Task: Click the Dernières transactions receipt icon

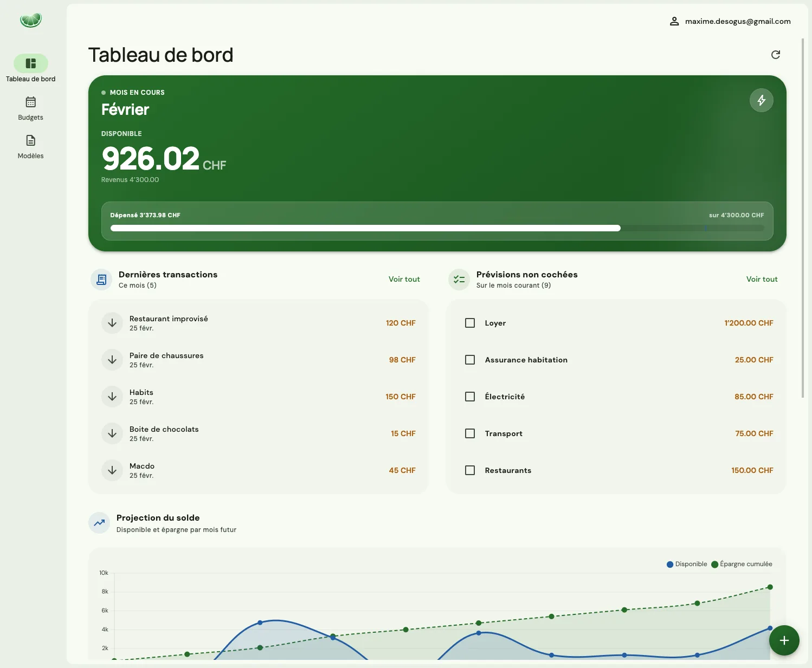Action: click(101, 280)
